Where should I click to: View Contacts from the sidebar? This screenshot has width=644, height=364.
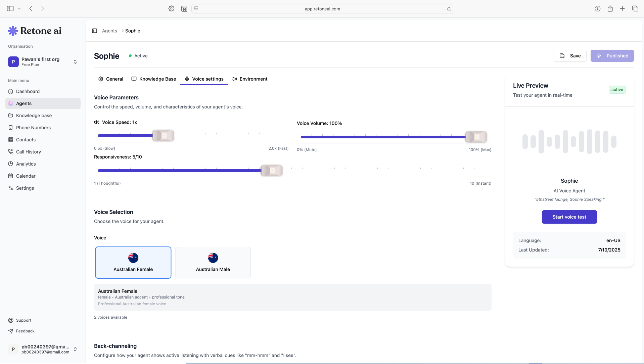coord(26,140)
